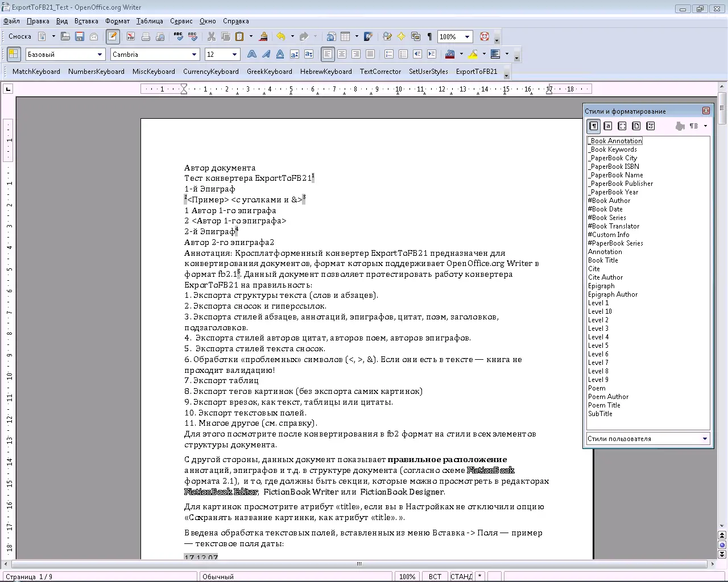Open the paragraph style dropdown "Базовый"

pyautogui.click(x=100, y=54)
